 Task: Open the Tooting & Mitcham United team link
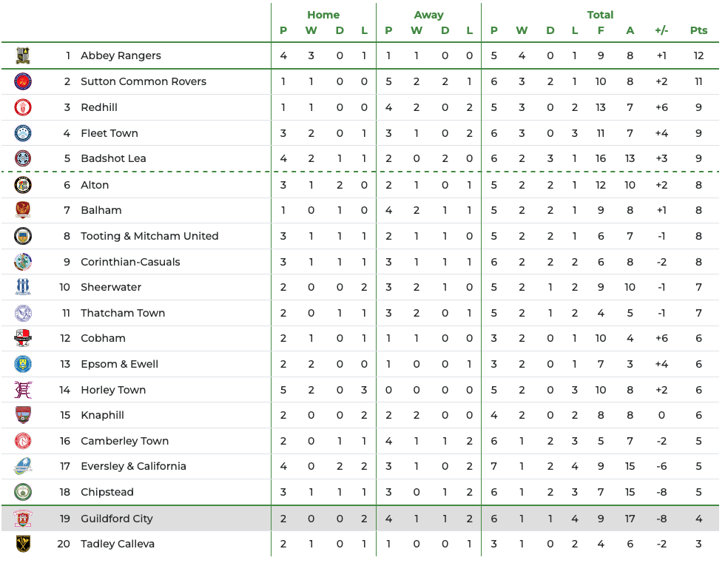(x=149, y=236)
